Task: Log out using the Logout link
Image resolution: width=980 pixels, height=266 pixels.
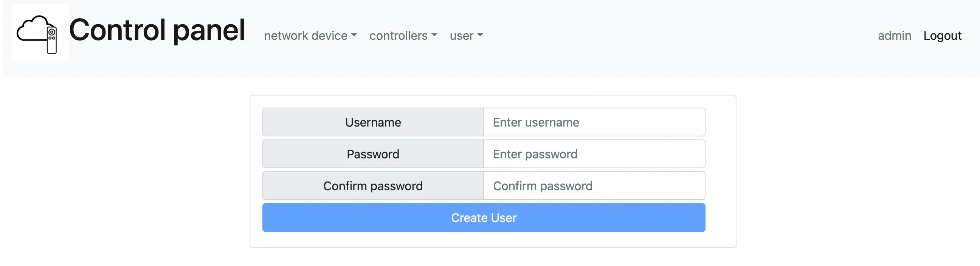Action: click(942, 36)
